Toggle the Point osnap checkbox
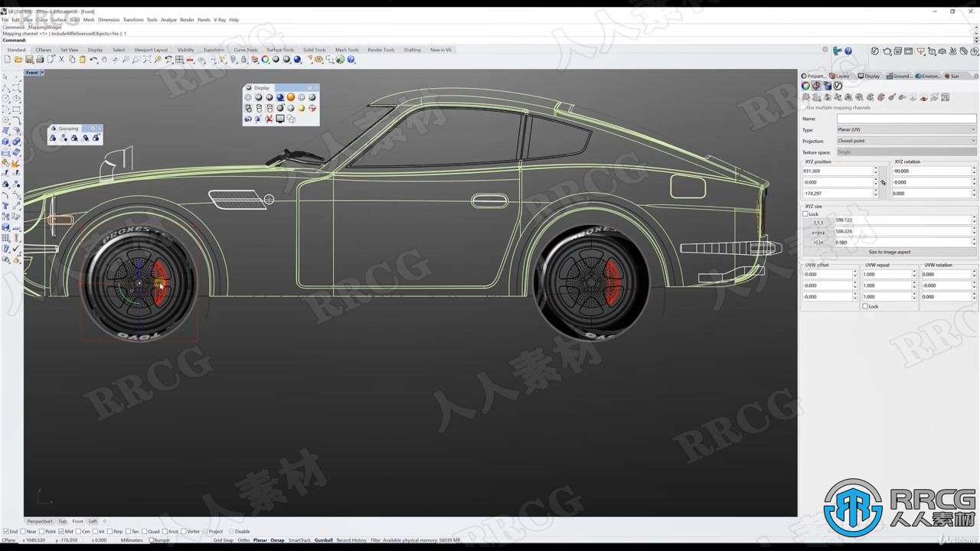Viewport: 980px width, 551px height. 42,531
